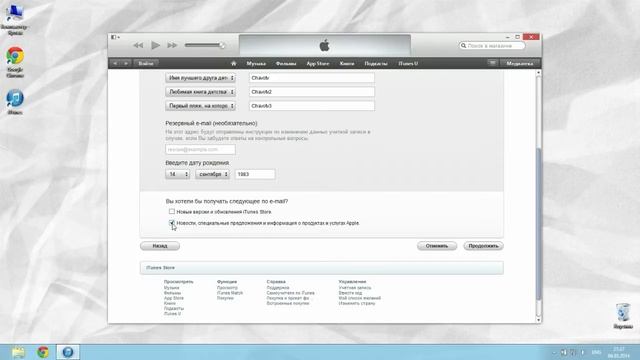Open footer link App Store under Просмотреть
640x360 pixels.
point(174,298)
